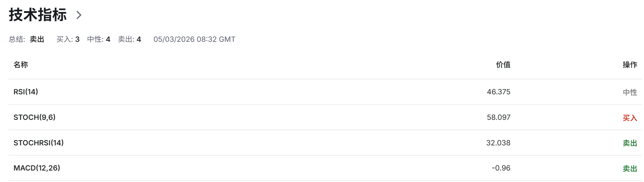Screen dimensions: 644x182
Task: Click the 卖出 summary value after 总结
Action: point(37,39)
